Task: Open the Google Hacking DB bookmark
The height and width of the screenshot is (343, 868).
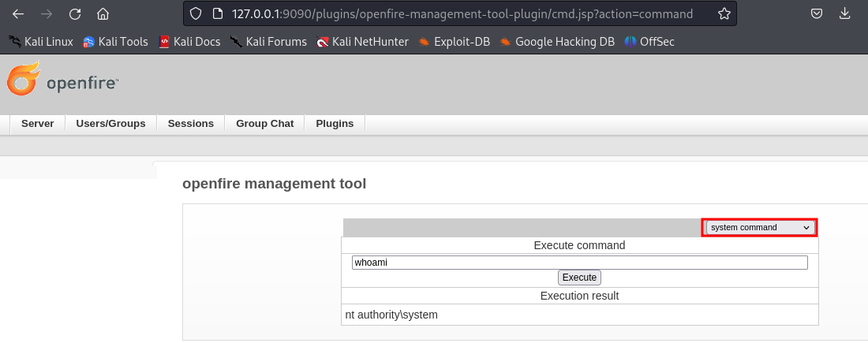Action: pyautogui.click(x=556, y=42)
